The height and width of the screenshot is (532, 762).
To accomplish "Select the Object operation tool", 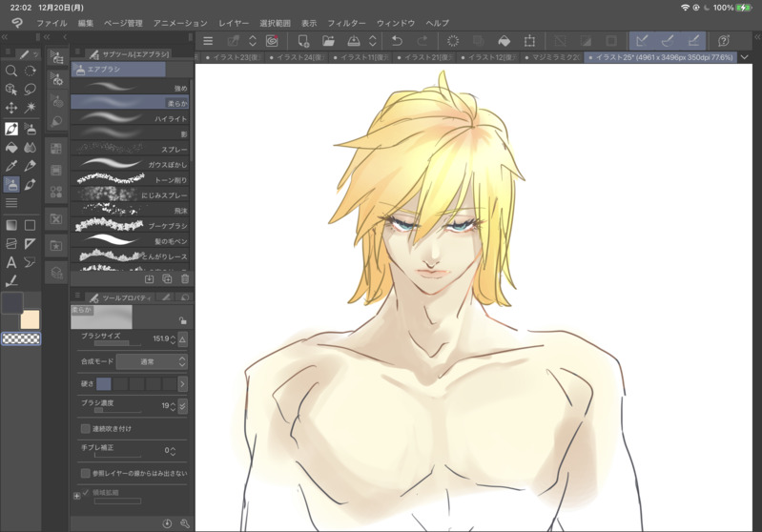I will (x=11, y=90).
